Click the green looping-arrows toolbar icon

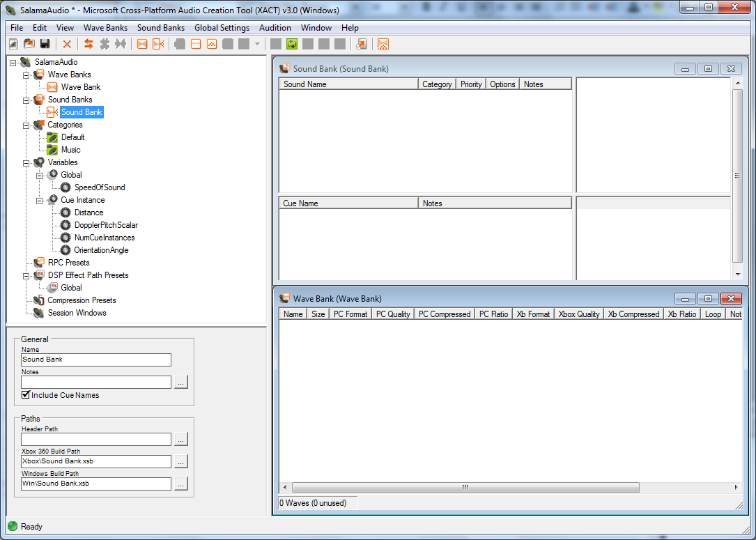click(x=292, y=44)
